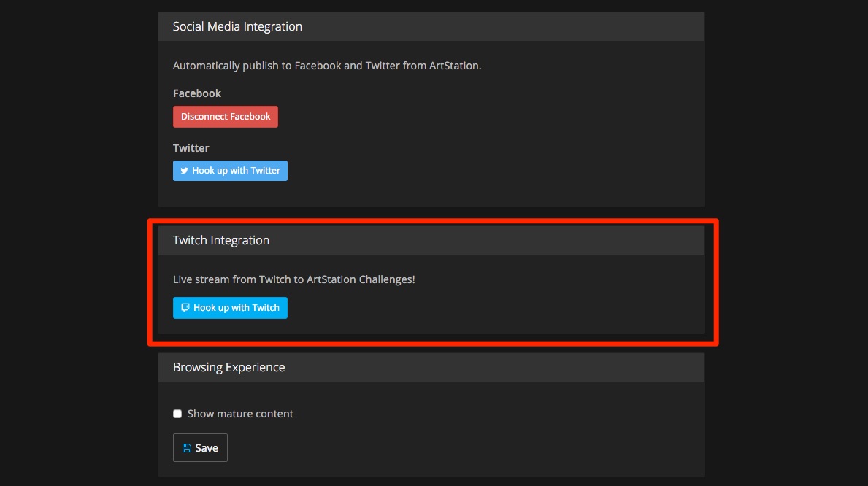Click the Facebook label
The height and width of the screenshot is (486, 868).
pyautogui.click(x=196, y=93)
